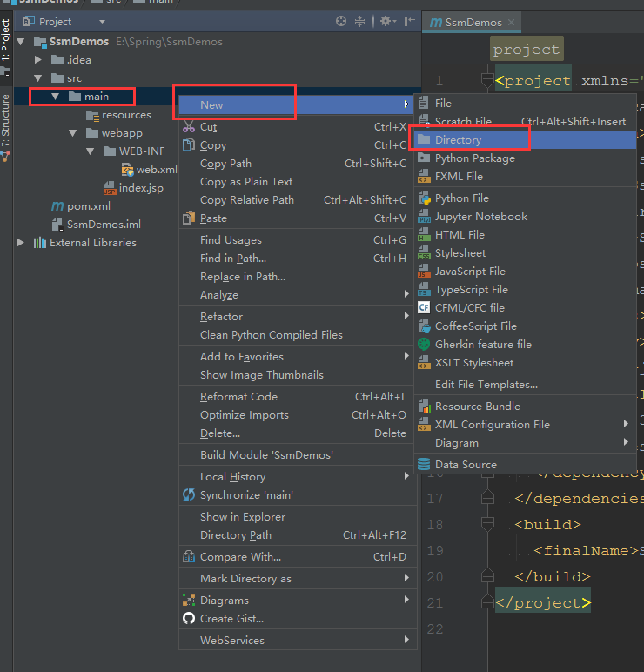The height and width of the screenshot is (672, 644).
Task: Select web.xml in the project tree
Action: [x=149, y=170]
